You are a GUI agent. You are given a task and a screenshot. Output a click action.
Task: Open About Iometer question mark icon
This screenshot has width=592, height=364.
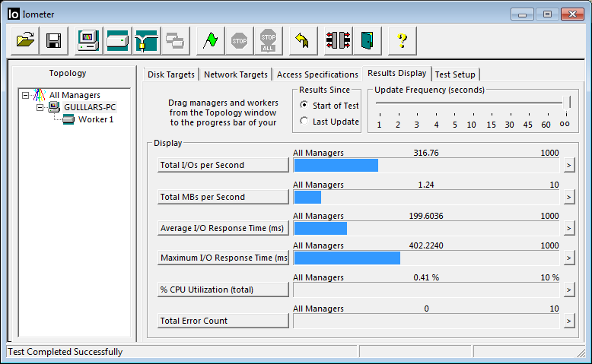tap(403, 40)
